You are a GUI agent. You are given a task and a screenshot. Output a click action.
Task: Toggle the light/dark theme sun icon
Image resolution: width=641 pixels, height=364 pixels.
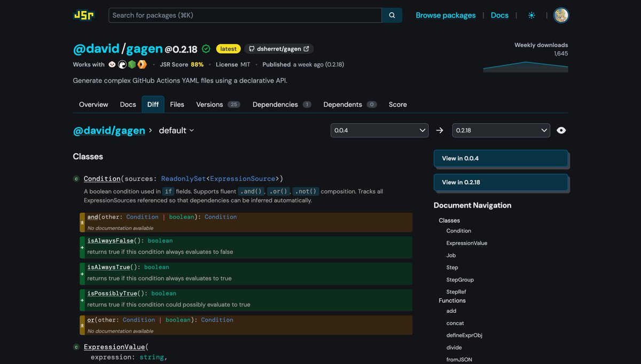tap(531, 15)
